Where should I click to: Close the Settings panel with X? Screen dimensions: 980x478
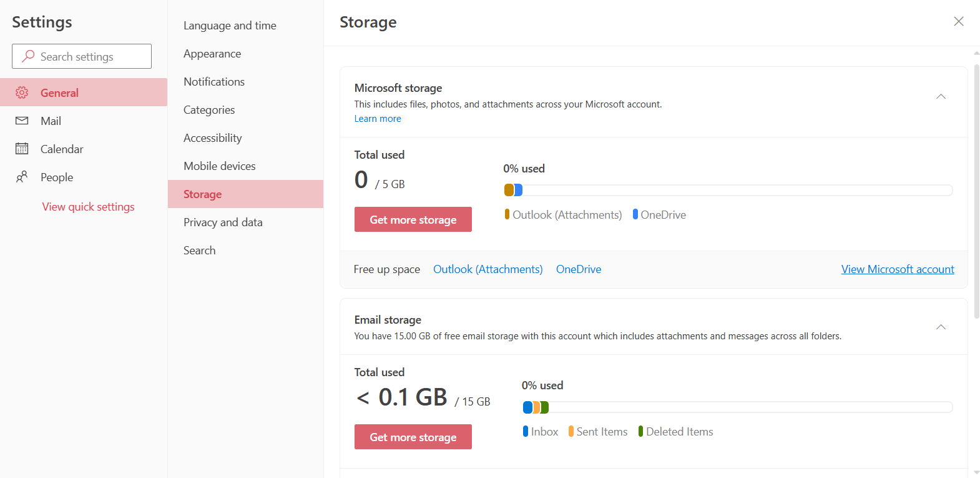959,22
